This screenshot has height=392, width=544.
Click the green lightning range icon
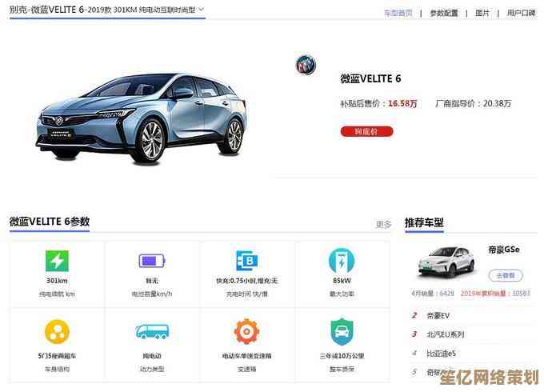58,261
